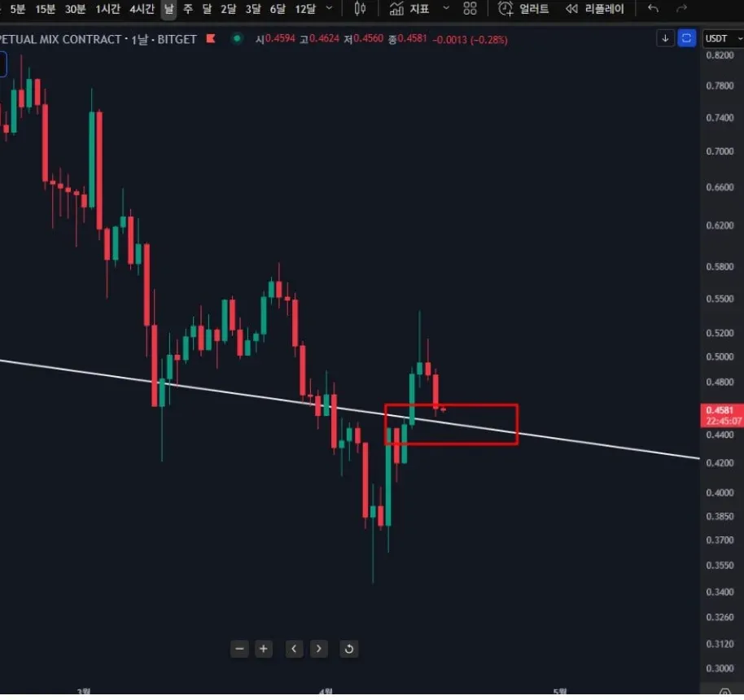Image resolution: width=744 pixels, height=700 pixels.
Task: Open the 지표 indicators panel
Action: (409, 9)
